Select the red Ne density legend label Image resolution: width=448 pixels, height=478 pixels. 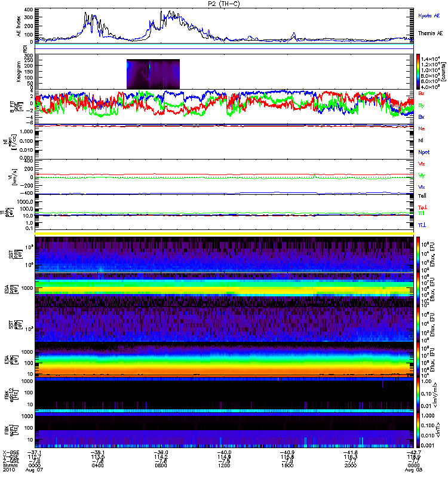tap(421, 129)
